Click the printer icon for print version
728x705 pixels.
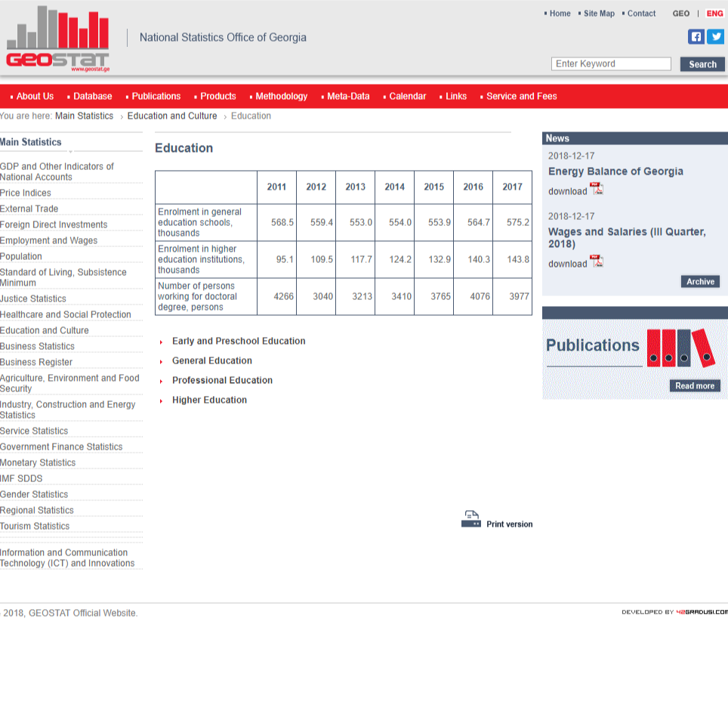click(x=471, y=519)
